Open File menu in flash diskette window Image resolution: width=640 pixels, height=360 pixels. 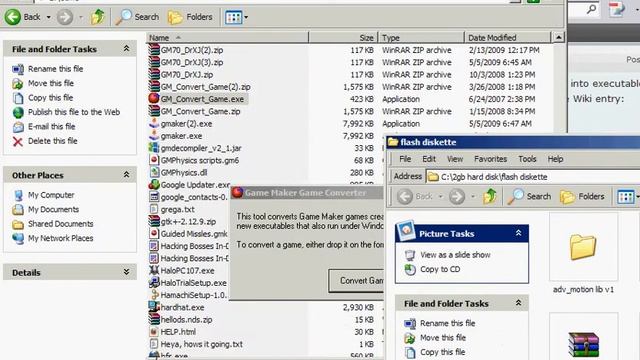point(405,159)
